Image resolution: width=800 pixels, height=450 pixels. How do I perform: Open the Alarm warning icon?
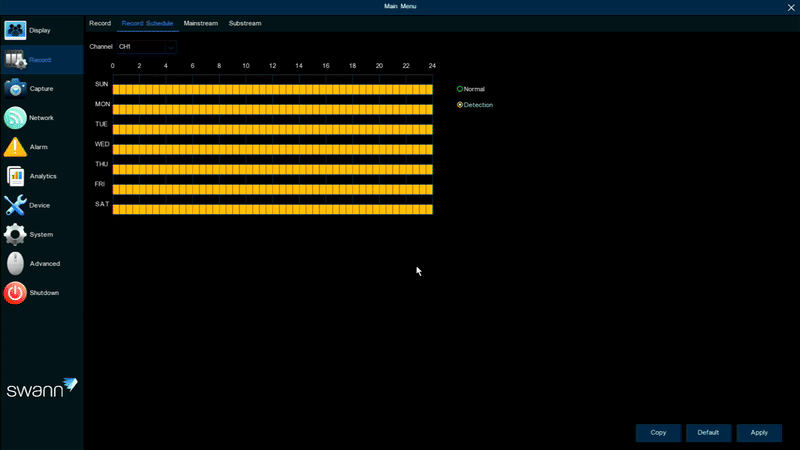[15, 147]
